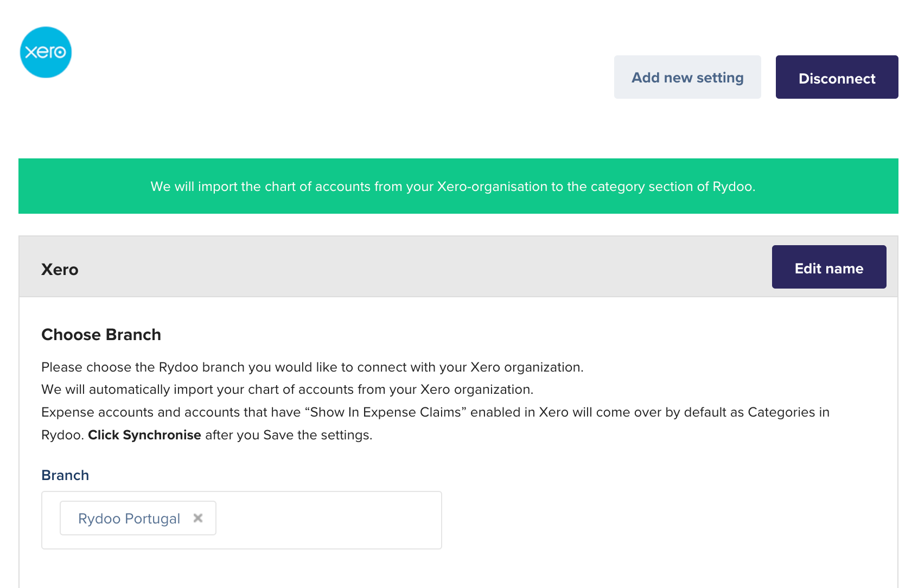Select the Rydoo Portugal tag text
The image size is (918, 588).
pyautogui.click(x=129, y=519)
